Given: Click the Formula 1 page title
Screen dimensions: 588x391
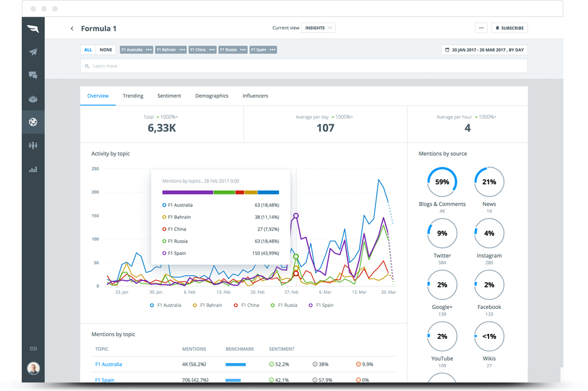Looking at the screenshot, I should 99,28.
